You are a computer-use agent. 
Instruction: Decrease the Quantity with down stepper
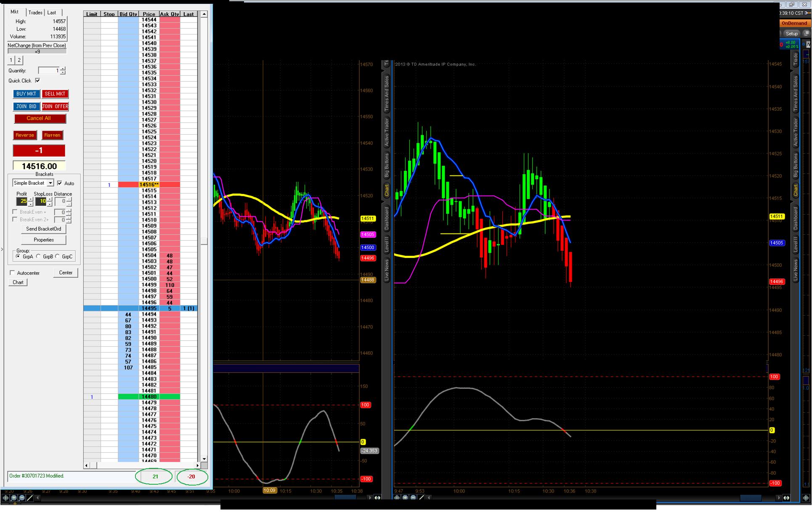(x=63, y=73)
